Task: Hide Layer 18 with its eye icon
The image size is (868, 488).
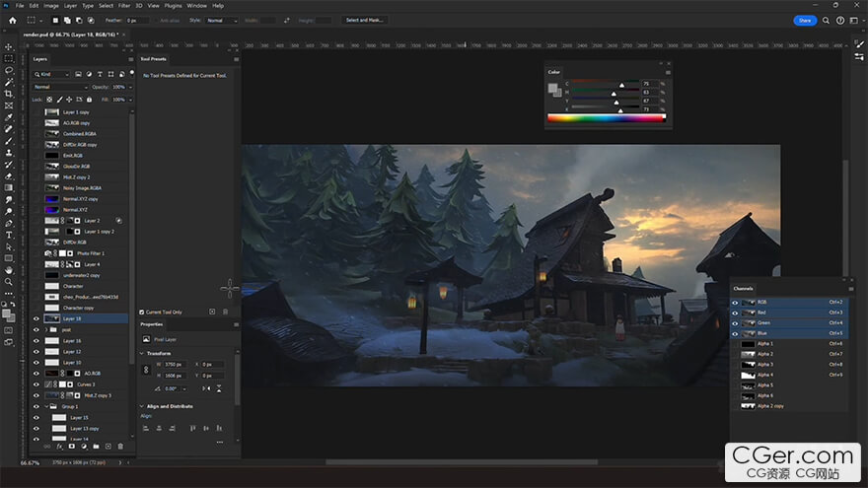Action: [36, 318]
